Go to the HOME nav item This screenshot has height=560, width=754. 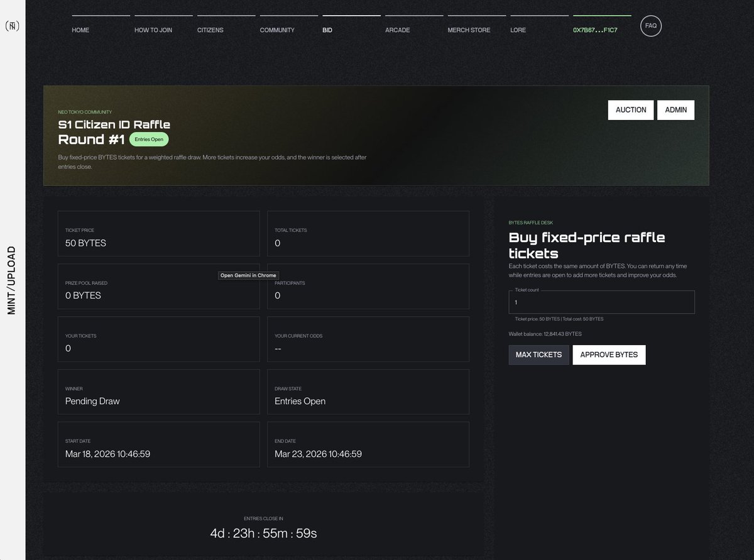point(80,30)
